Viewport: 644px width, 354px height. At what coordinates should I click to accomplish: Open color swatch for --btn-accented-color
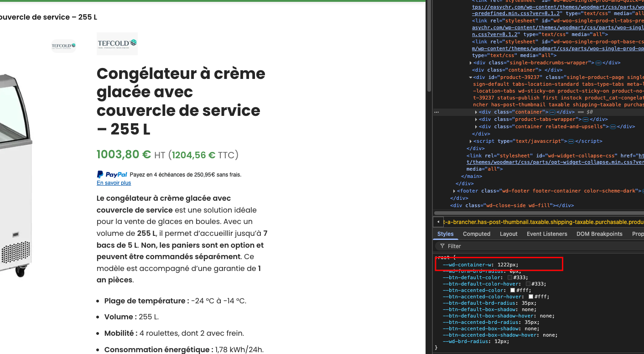(x=513, y=290)
